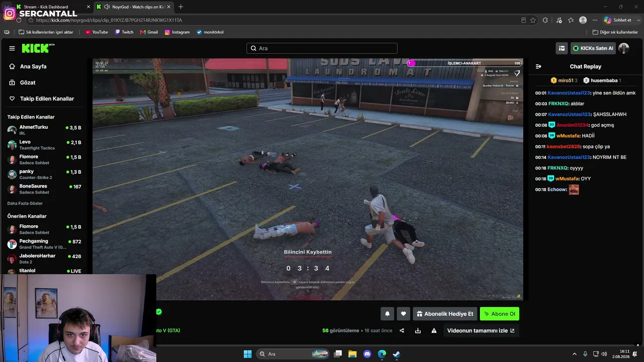Click the KICKs Satın Al button
Screen dimensions: 644x362
click(x=593, y=48)
